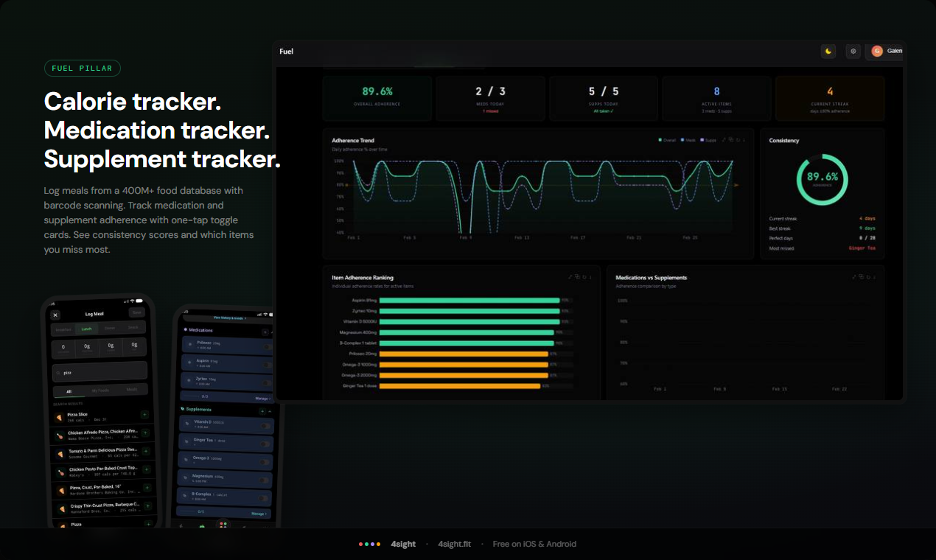Add Tomato & Parm Delicious Pizza Sauce via plus
The image size is (936, 560).
tap(146, 451)
